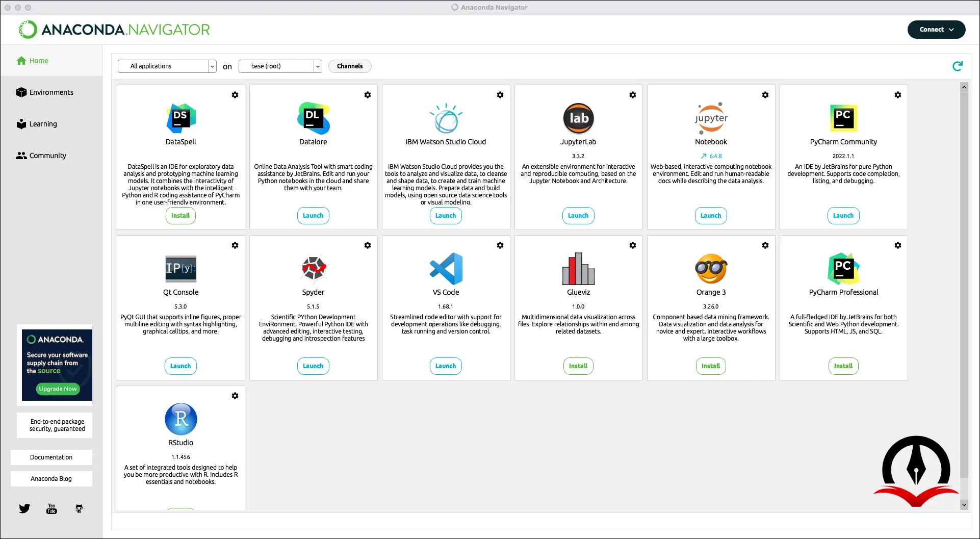This screenshot has height=539, width=980.
Task: Open gear options on Spyder card
Action: coord(368,245)
